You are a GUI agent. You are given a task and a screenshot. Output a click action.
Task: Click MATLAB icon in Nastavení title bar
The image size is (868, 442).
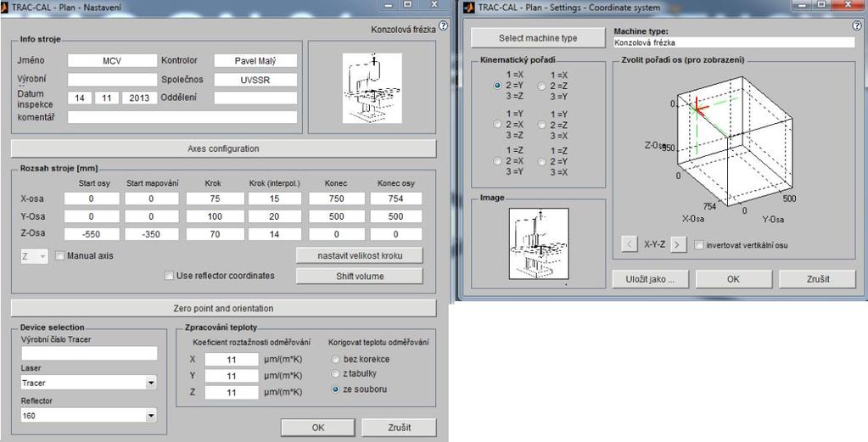pos(5,8)
